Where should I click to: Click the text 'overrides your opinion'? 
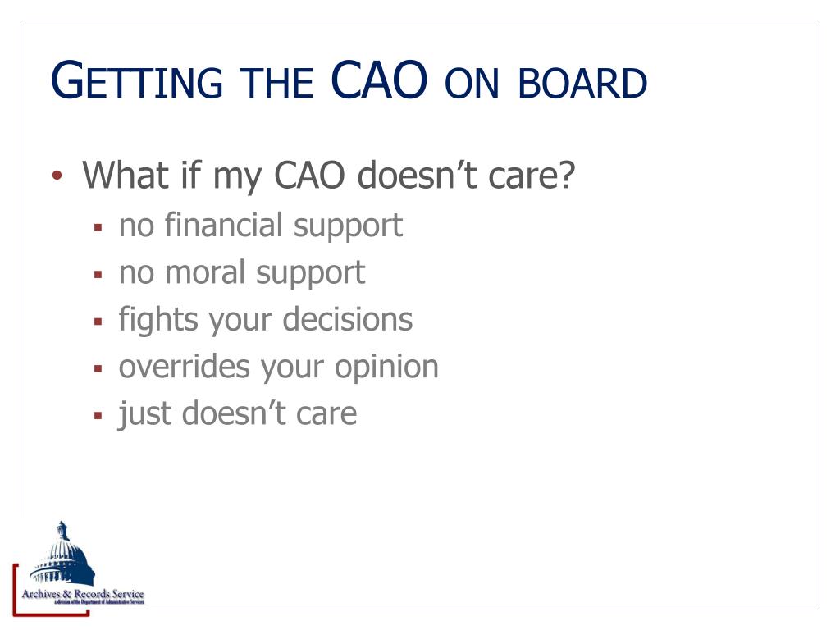click(x=279, y=367)
